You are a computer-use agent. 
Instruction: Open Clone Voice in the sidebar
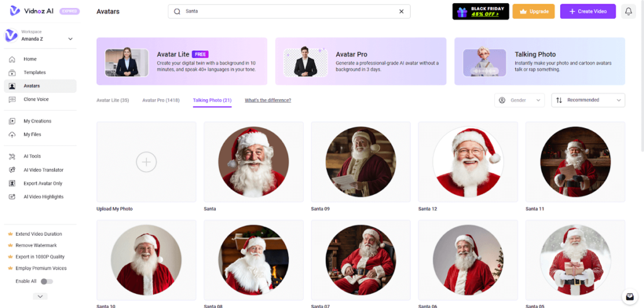pos(40,99)
